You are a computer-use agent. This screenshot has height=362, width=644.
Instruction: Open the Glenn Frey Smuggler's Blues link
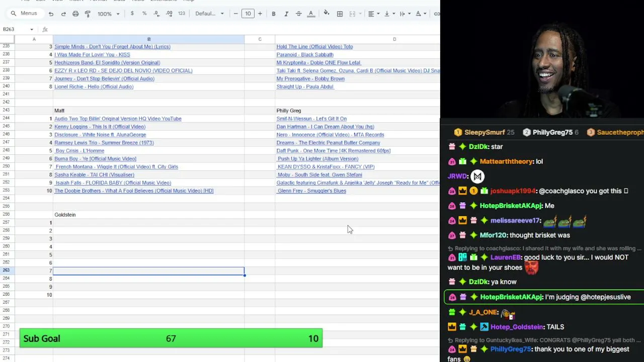click(x=312, y=191)
